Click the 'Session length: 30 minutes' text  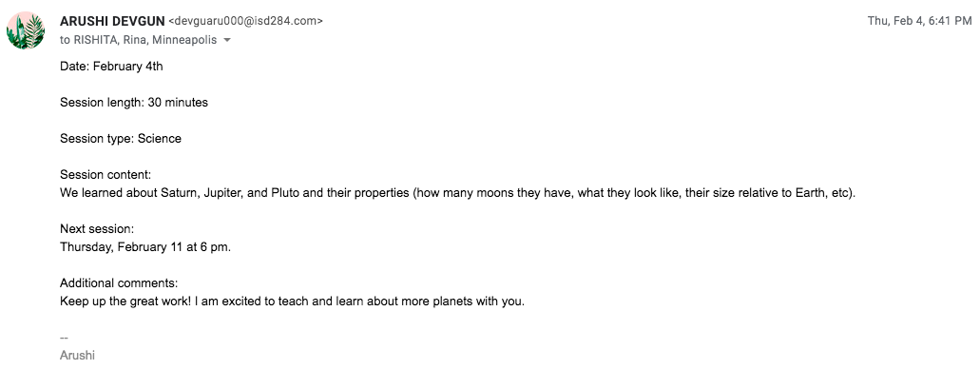click(x=133, y=103)
